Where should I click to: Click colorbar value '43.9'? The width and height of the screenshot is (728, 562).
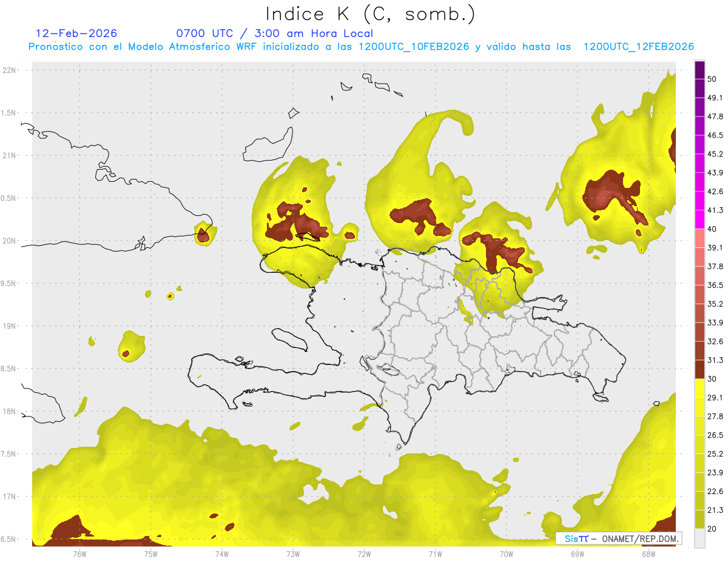tap(715, 173)
